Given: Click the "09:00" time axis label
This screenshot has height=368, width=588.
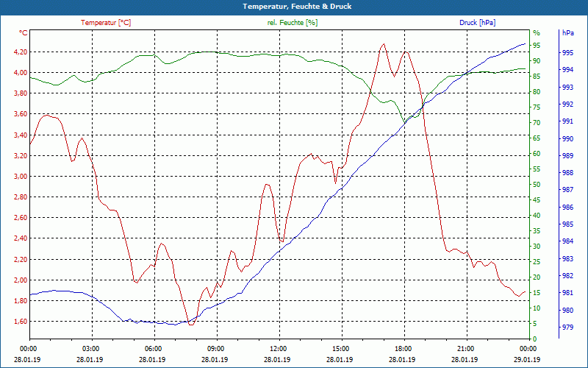Looking at the screenshot, I should click(215, 349).
